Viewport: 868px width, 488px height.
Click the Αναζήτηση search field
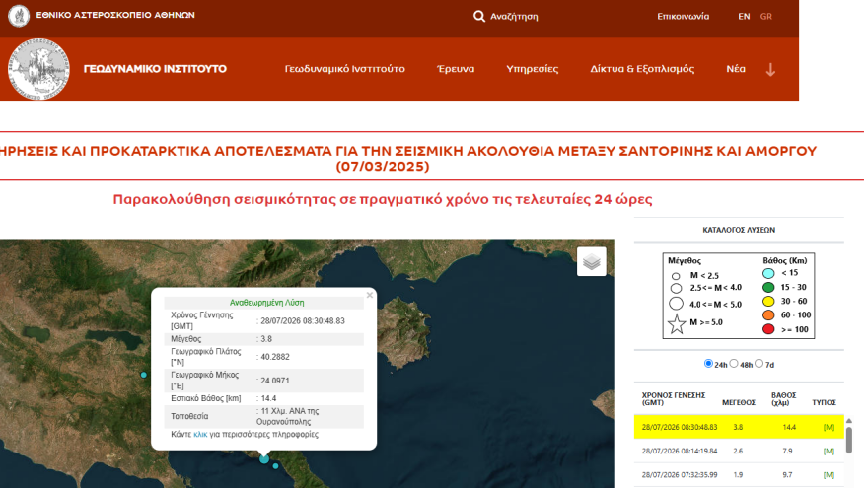[x=514, y=17]
